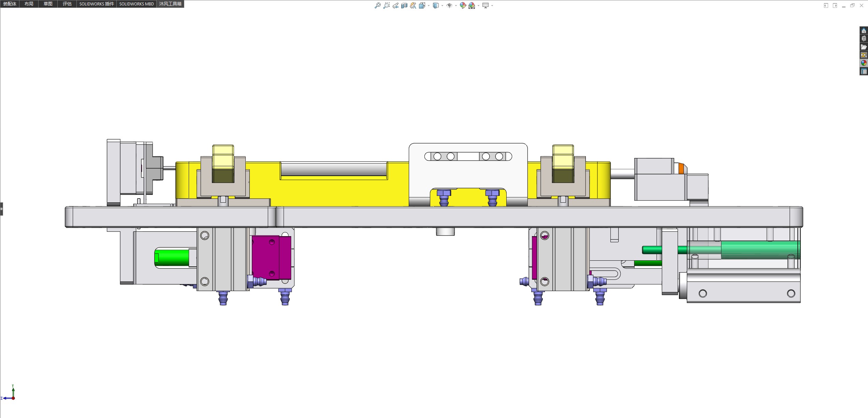Open Dynamic Annotation Views
Image resolution: width=868 pixels, height=418 pixels.
(x=413, y=5)
